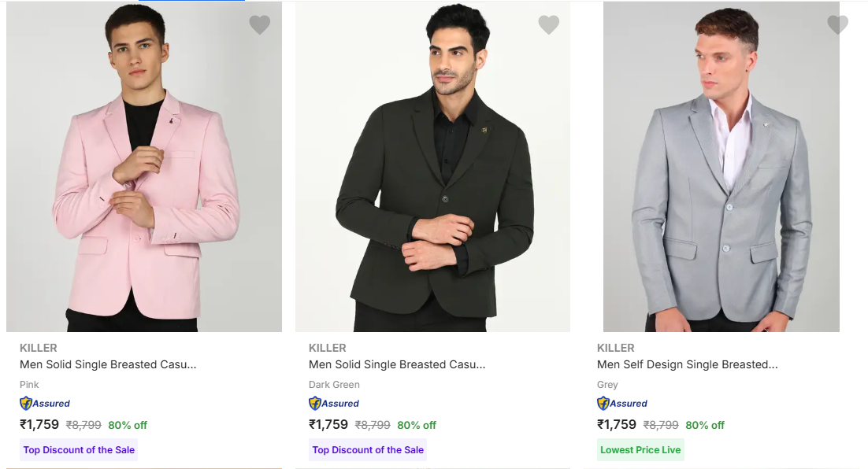Click KILLER brand name above dark green blazer

(x=328, y=348)
